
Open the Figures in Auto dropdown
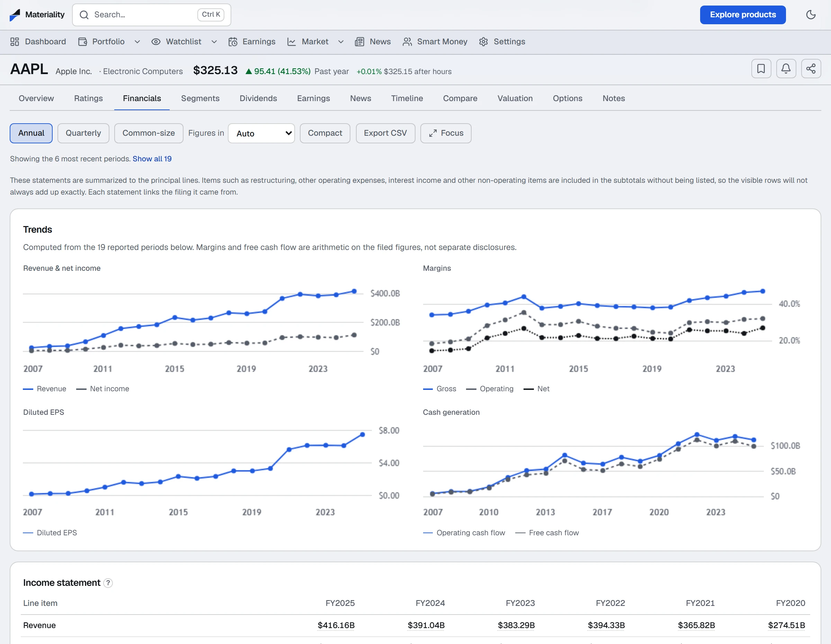261,133
